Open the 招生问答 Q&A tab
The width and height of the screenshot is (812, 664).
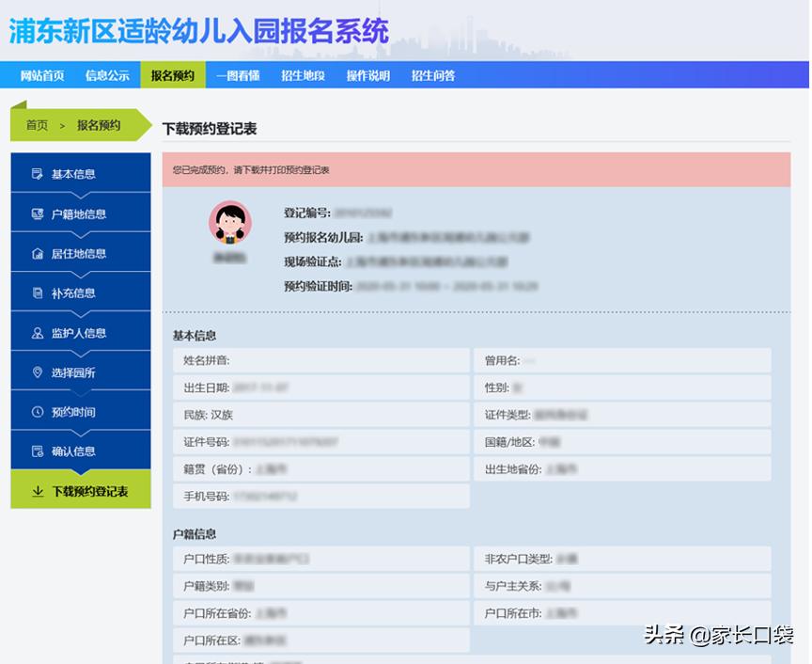pyautogui.click(x=431, y=75)
